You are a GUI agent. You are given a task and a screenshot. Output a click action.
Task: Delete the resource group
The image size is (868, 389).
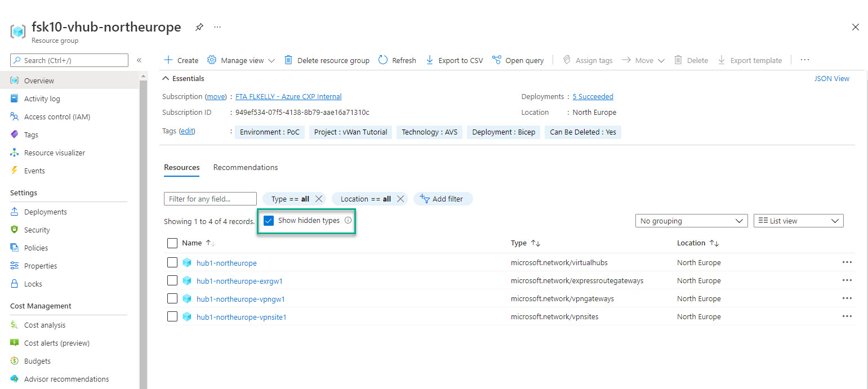point(327,60)
